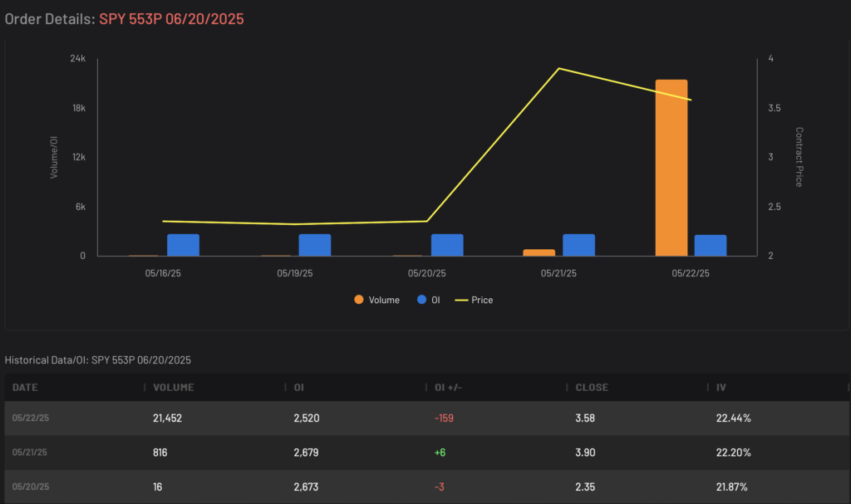The height and width of the screenshot is (504, 851).
Task: Click the OI value 2,673
Action: point(306,487)
